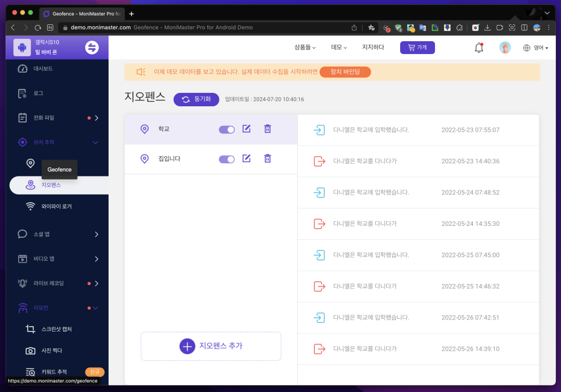
Task: Click timestamp 2022-05-26 14:39:10
Action: pos(470,349)
